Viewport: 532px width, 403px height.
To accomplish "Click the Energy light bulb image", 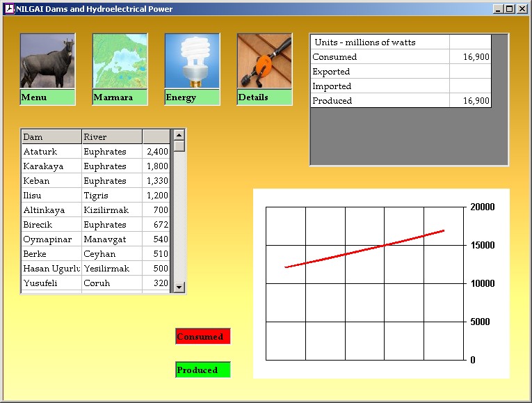I will 192,61.
